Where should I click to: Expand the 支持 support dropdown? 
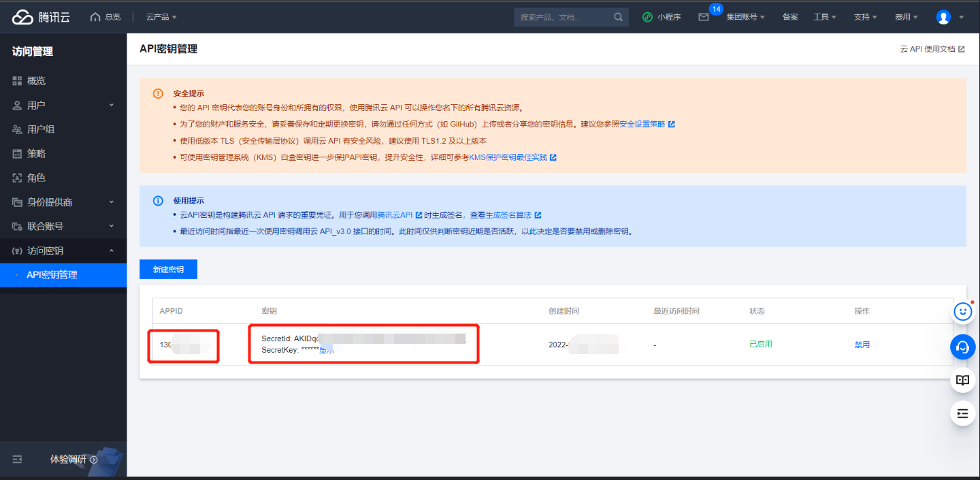pos(866,17)
